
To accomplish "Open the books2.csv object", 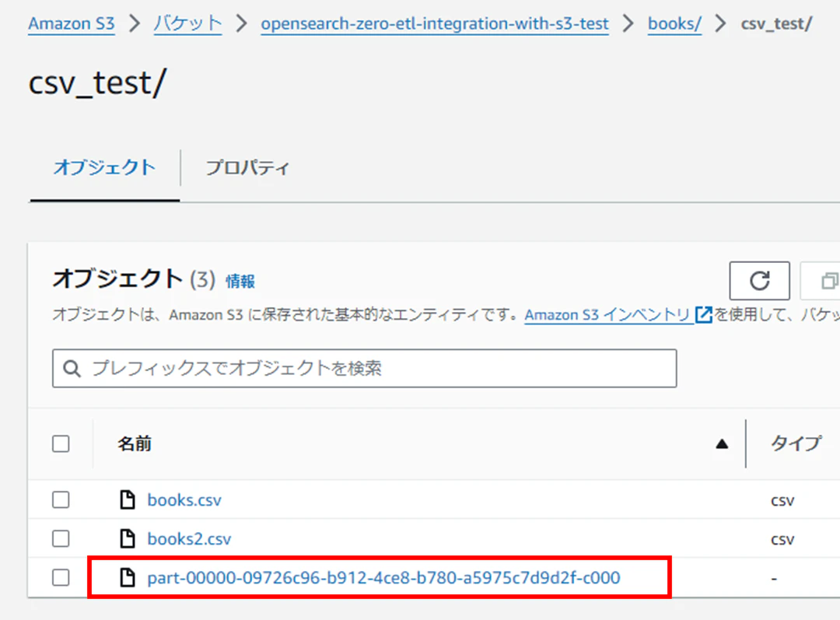I will click(189, 539).
